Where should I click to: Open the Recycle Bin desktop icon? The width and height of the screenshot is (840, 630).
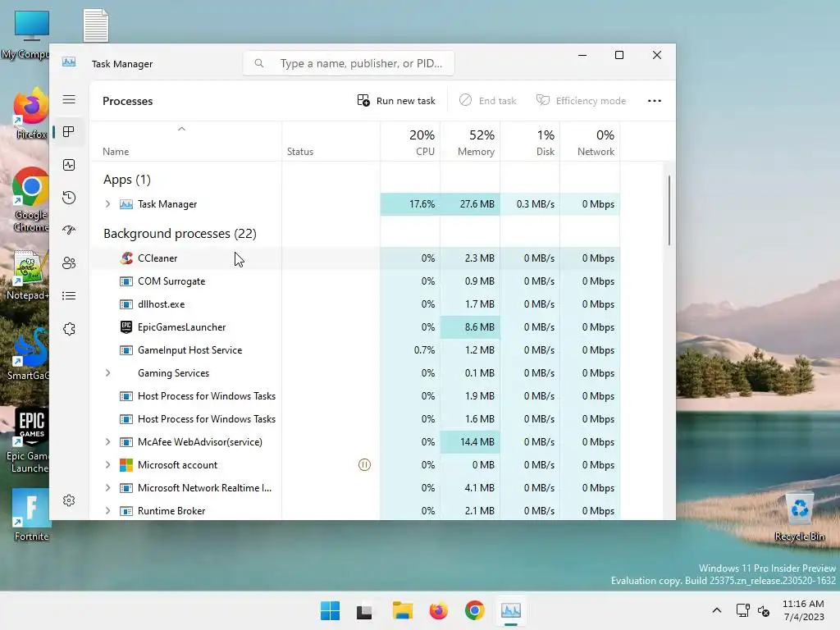[x=799, y=514]
